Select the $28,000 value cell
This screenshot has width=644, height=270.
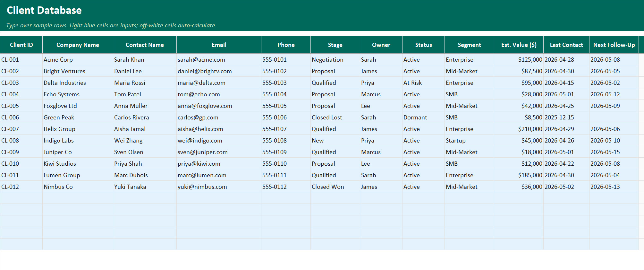pyautogui.click(x=519, y=94)
